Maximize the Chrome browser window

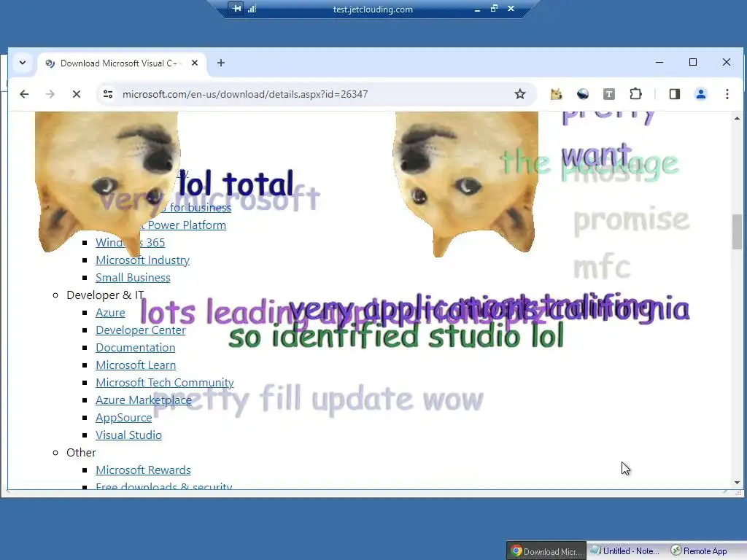point(693,63)
